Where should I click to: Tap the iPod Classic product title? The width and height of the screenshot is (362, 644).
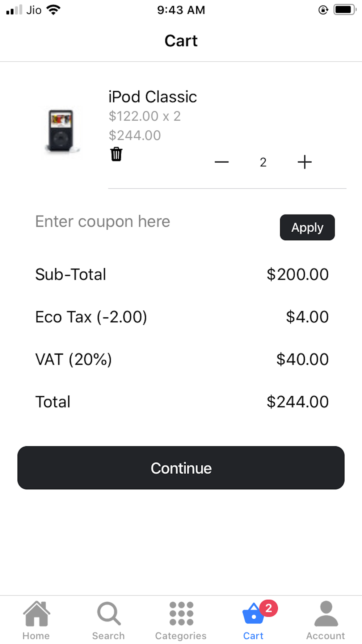coord(152,97)
